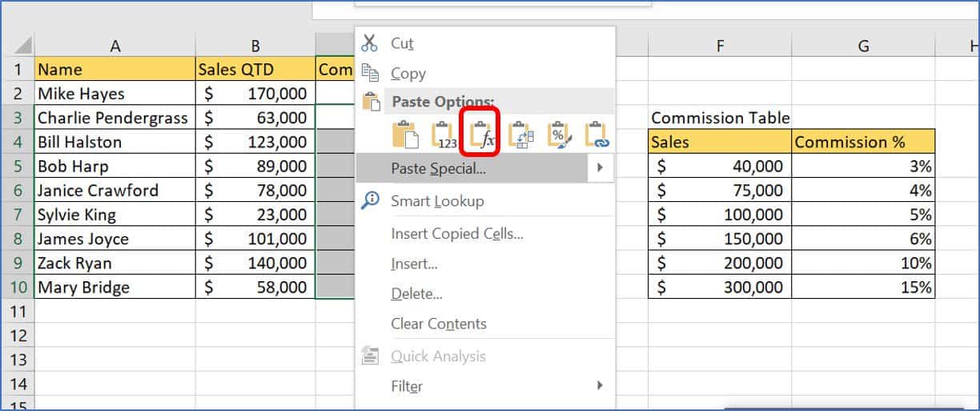Screen dimensions: 980x411
Task: Click the Commission Table title cell
Action: pos(720,118)
